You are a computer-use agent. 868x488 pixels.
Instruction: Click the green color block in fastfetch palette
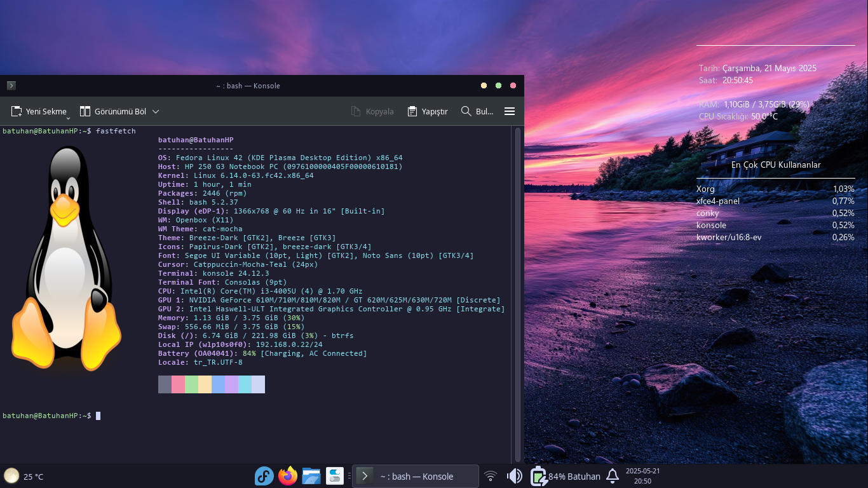pyautogui.click(x=191, y=384)
